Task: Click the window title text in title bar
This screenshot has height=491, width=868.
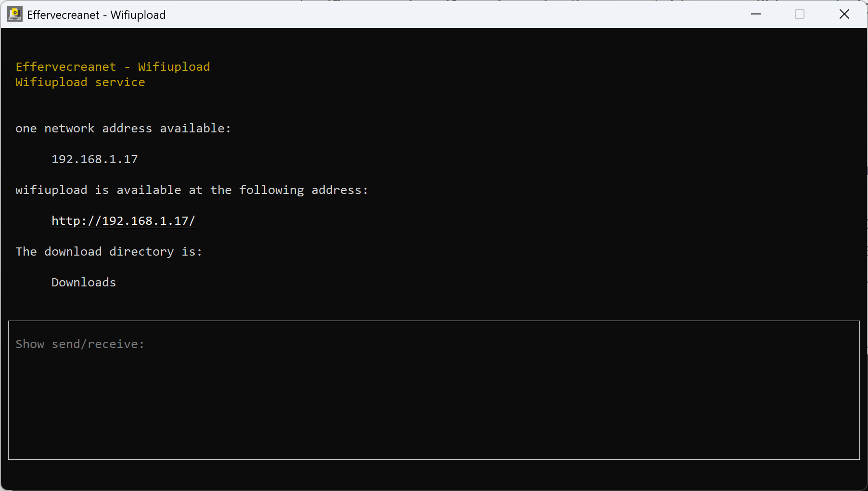Action: [96, 15]
